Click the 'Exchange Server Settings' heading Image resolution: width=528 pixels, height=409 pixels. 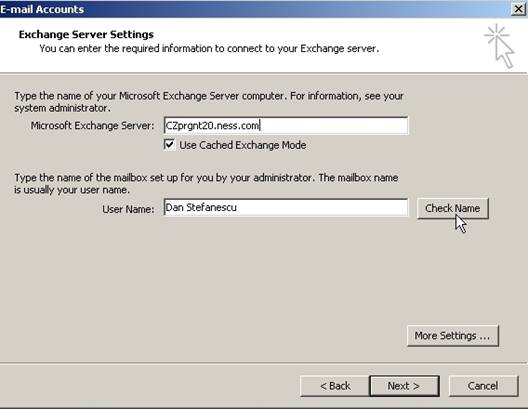(86, 34)
